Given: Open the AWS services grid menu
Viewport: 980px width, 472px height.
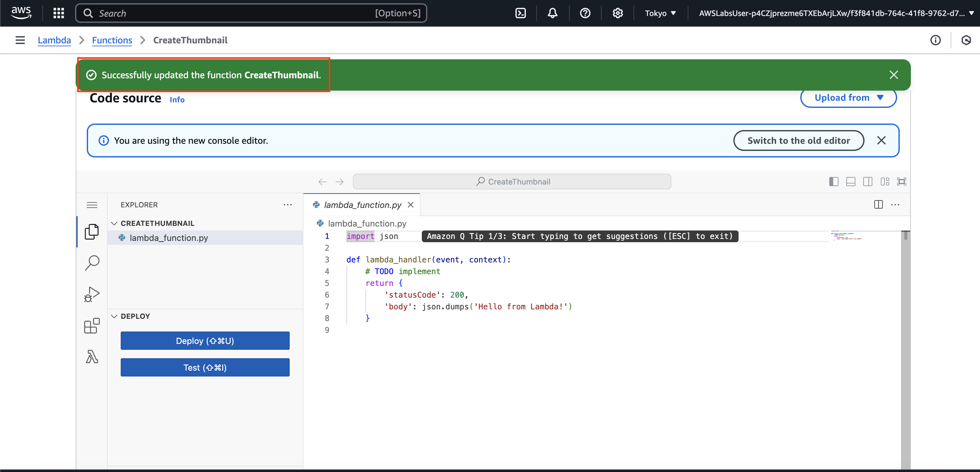Looking at the screenshot, I should 59,13.
